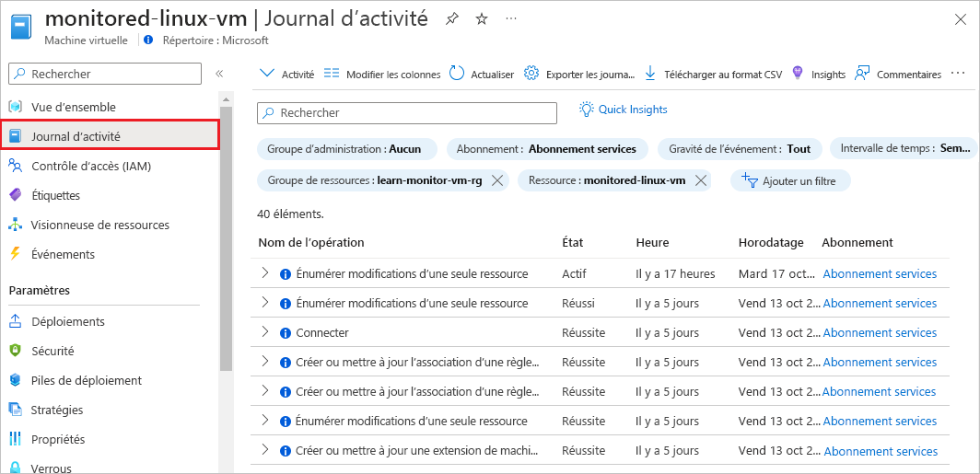Open the toolbar overflow ellipsis menu
Viewport: 980px width, 474px height.
tap(958, 74)
